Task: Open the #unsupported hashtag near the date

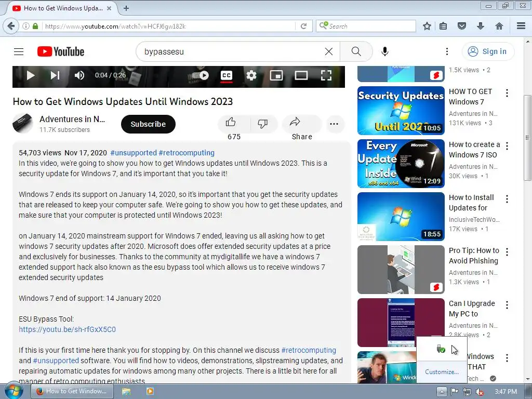Action: point(134,153)
